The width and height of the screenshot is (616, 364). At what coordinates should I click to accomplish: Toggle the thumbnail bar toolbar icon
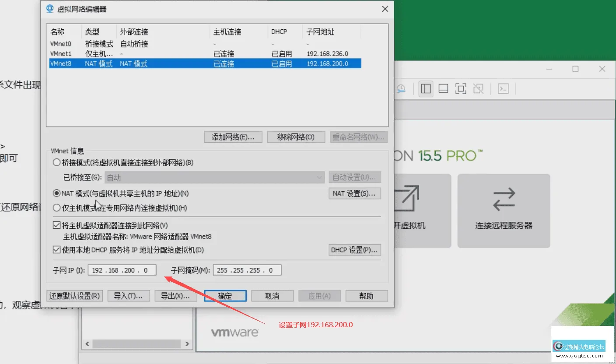coord(443,88)
